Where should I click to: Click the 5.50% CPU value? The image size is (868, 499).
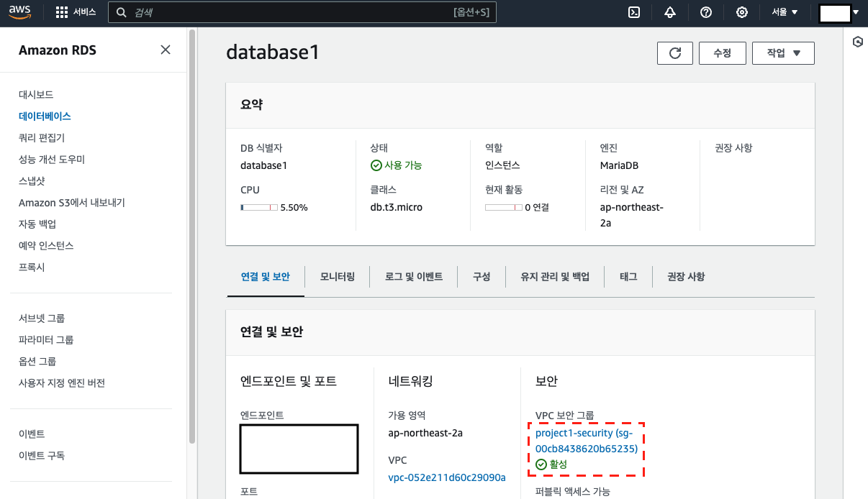(294, 207)
